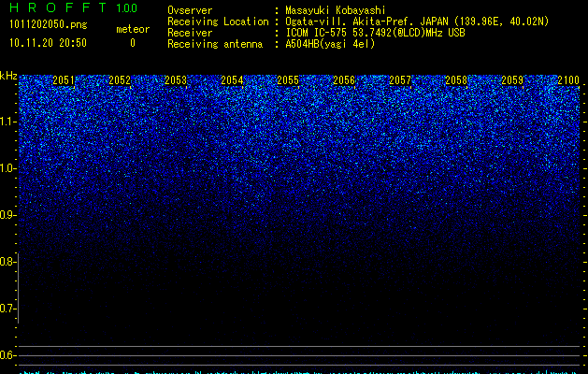This screenshot has width=588, height=374.
Task: Select the antenna value A504HB(yagi 4el)
Action: click(x=330, y=44)
